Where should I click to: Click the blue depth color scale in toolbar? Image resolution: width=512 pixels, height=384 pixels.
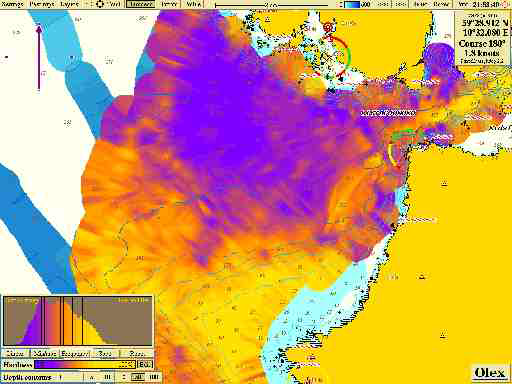click(353, 4)
